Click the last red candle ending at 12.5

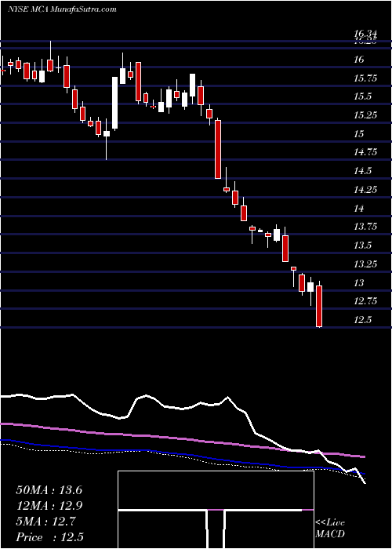[319, 304]
